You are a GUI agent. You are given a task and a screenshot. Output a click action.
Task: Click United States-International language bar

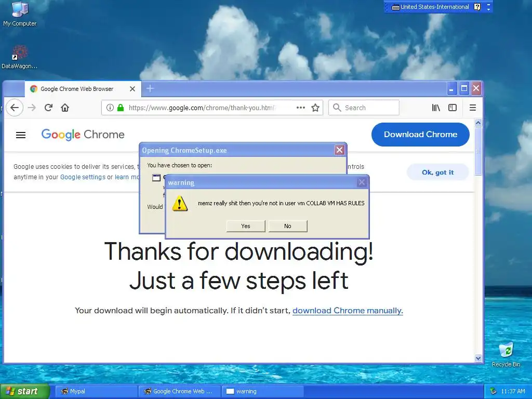(x=435, y=7)
